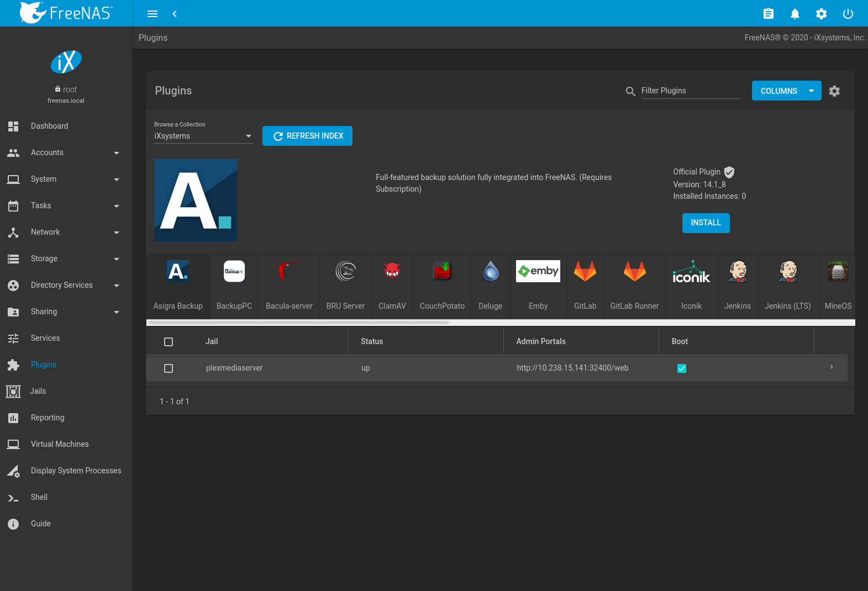Expand the Storage menu in sidebar
Image resolution: width=868 pixels, height=591 pixels.
click(64, 258)
